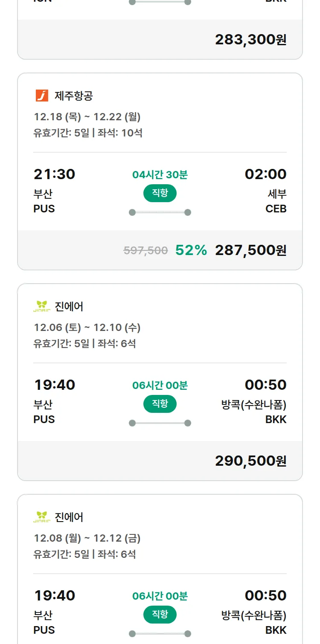Viewport: 320px width, 644px height.
Task: Open 제주항공 airline name text
Action: pyautogui.click(x=73, y=96)
